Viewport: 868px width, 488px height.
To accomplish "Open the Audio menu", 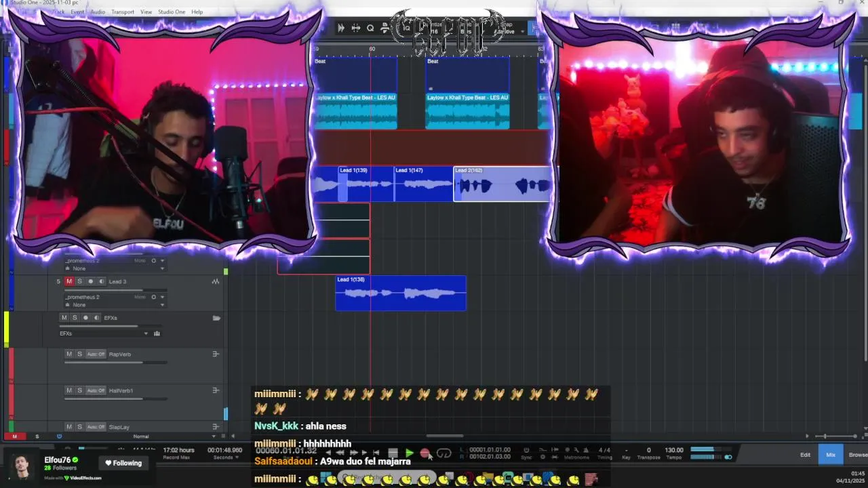I will [98, 12].
